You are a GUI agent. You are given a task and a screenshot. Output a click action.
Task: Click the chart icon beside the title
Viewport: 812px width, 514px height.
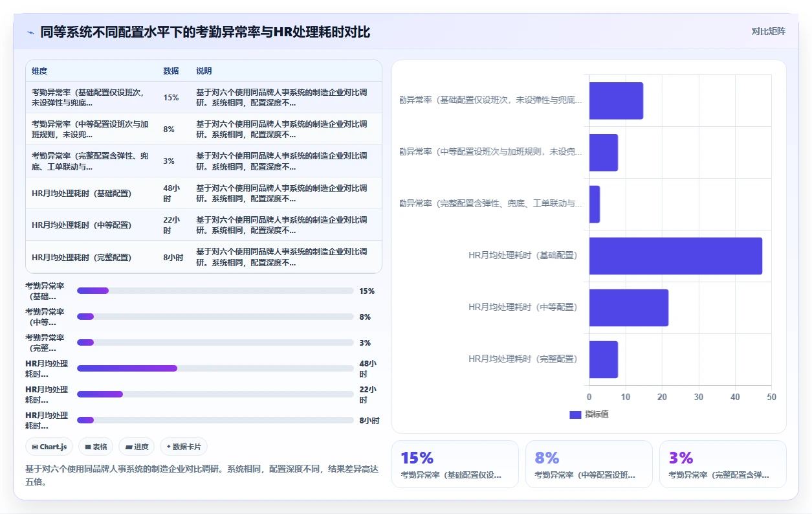tap(30, 32)
